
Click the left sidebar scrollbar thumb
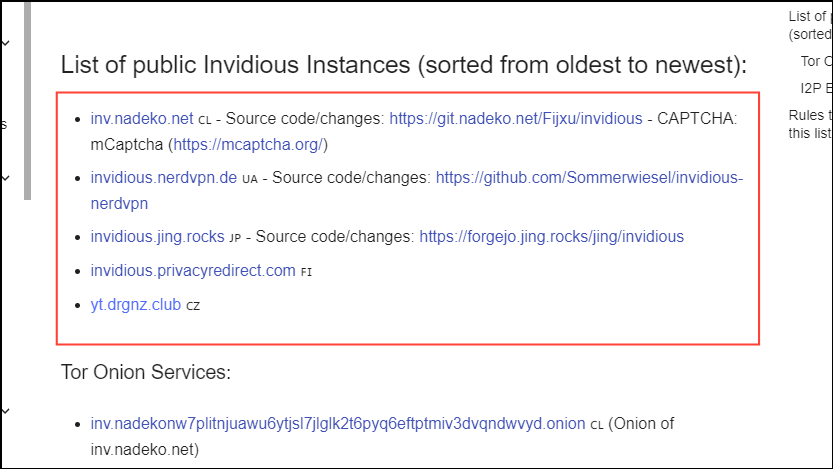[x=27, y=101]
